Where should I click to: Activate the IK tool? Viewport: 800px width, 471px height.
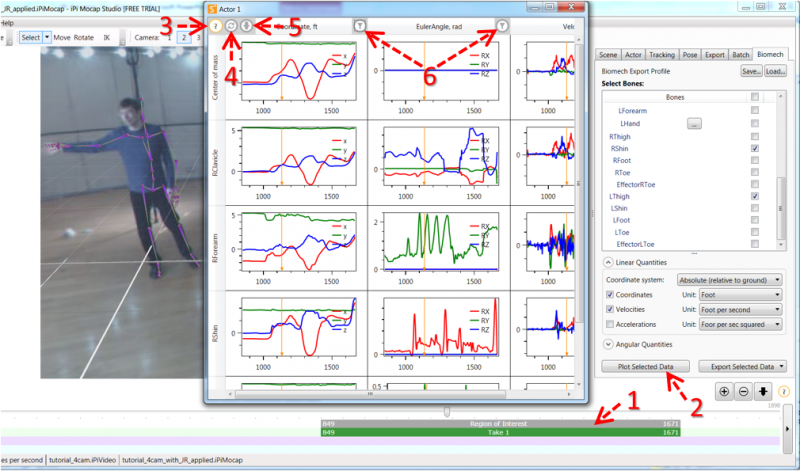[x=107, y=37]
